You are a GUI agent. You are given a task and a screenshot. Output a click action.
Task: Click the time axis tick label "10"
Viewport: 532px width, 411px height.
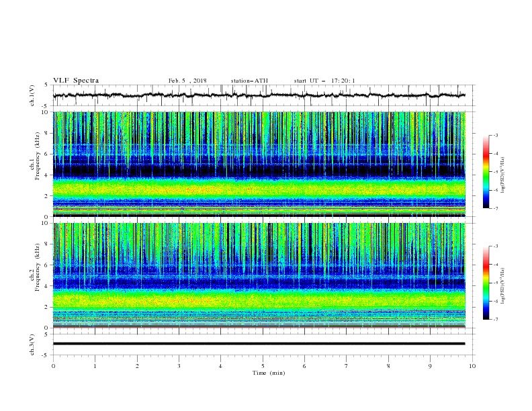pos(472,366)
